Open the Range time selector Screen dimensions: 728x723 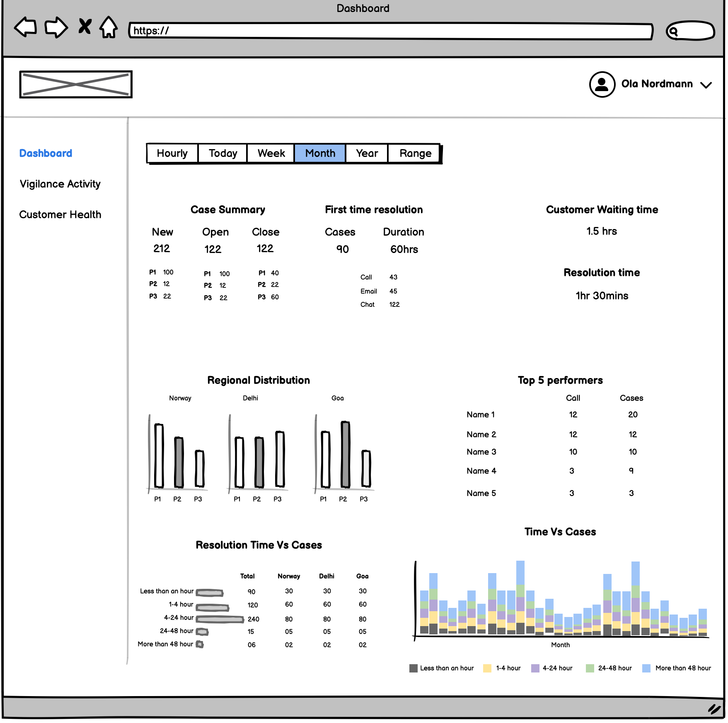[x=415, y=154]
